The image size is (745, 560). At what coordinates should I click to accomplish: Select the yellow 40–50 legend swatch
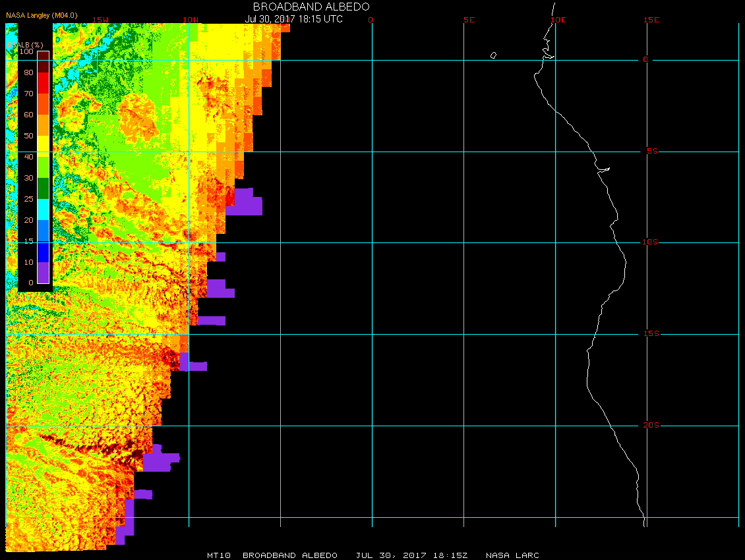coord(44,146)
